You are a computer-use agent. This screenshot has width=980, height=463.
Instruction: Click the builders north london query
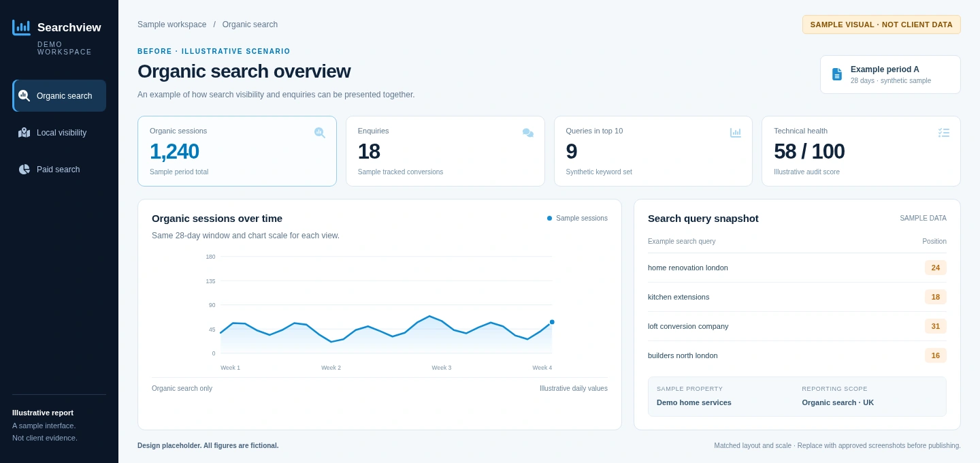(683, 355)
